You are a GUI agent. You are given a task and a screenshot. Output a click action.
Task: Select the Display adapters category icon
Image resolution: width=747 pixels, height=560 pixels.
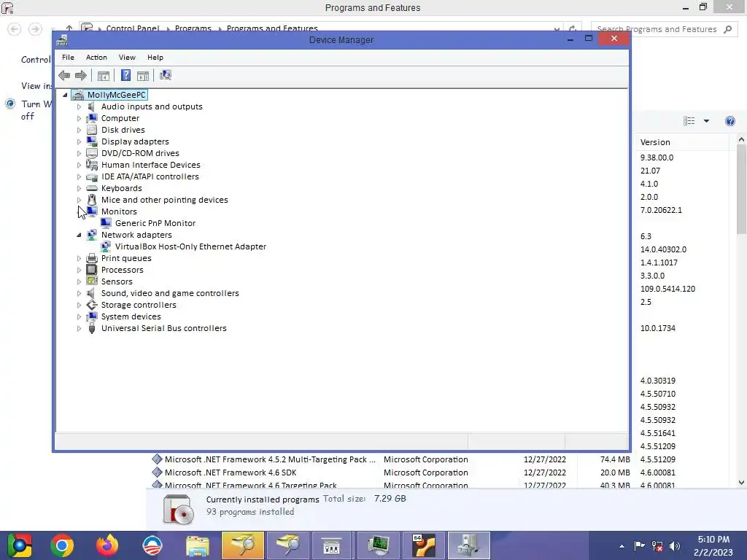[x=92, y=141]
